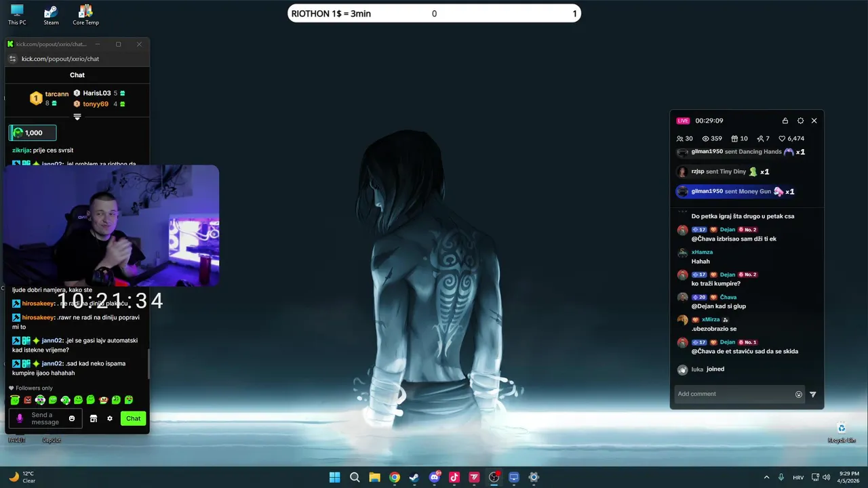
Task: Click the Followers only heart label
Action: click(31, 388)
